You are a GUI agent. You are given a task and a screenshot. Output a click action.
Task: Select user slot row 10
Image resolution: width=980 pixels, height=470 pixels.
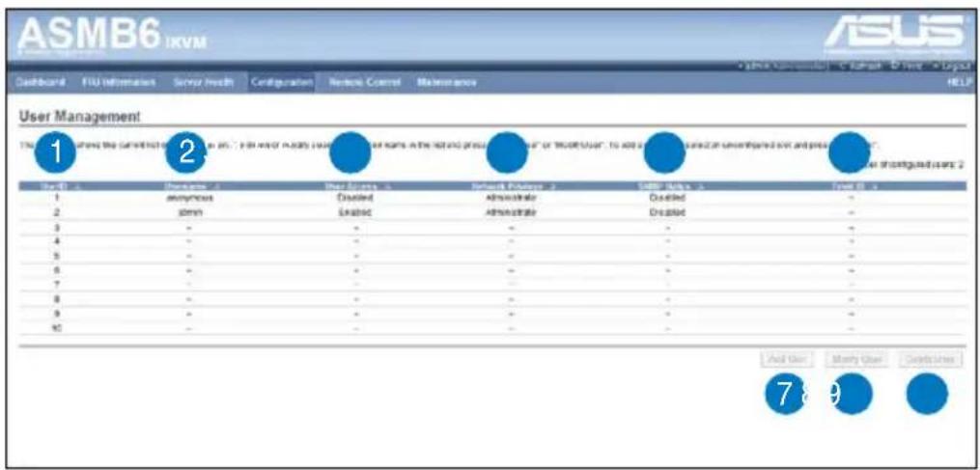(491, 327)
